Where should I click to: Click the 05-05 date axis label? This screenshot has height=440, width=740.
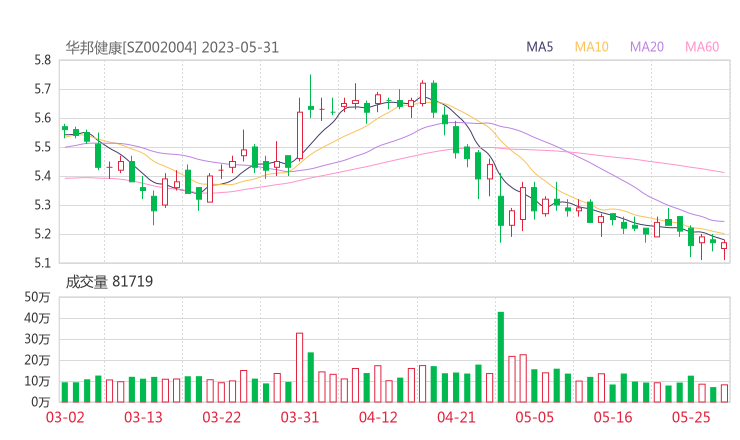(x=535, y=417)
